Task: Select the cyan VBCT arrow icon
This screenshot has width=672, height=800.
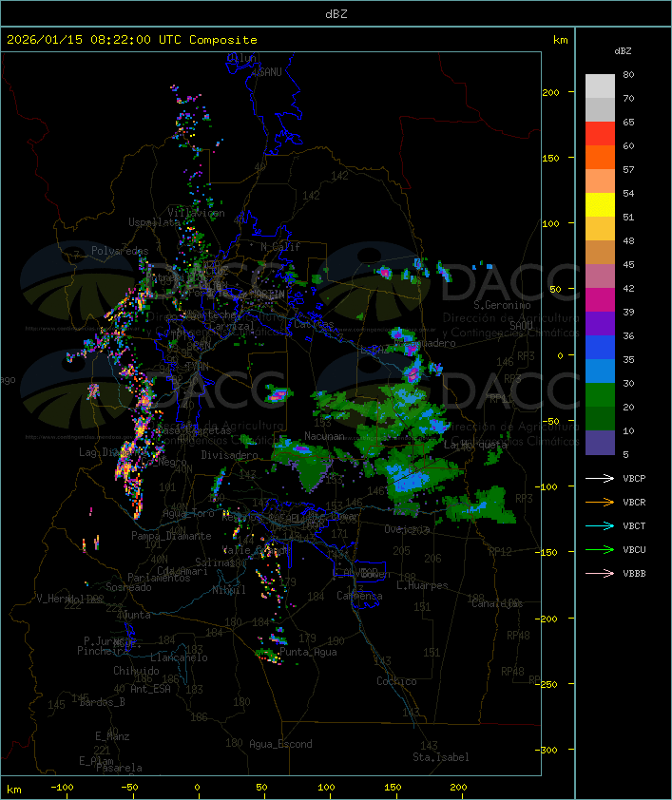Action: tap(600, 525)
